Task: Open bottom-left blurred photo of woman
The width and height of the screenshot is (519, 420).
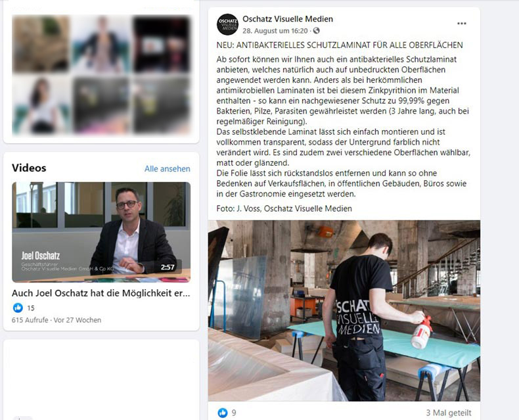Action: point(41,104)
